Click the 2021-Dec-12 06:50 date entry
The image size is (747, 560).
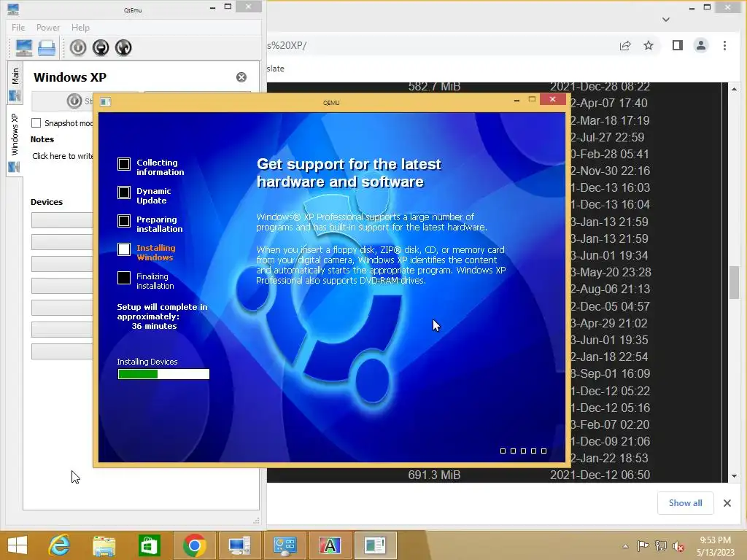[x=600, y=475]
